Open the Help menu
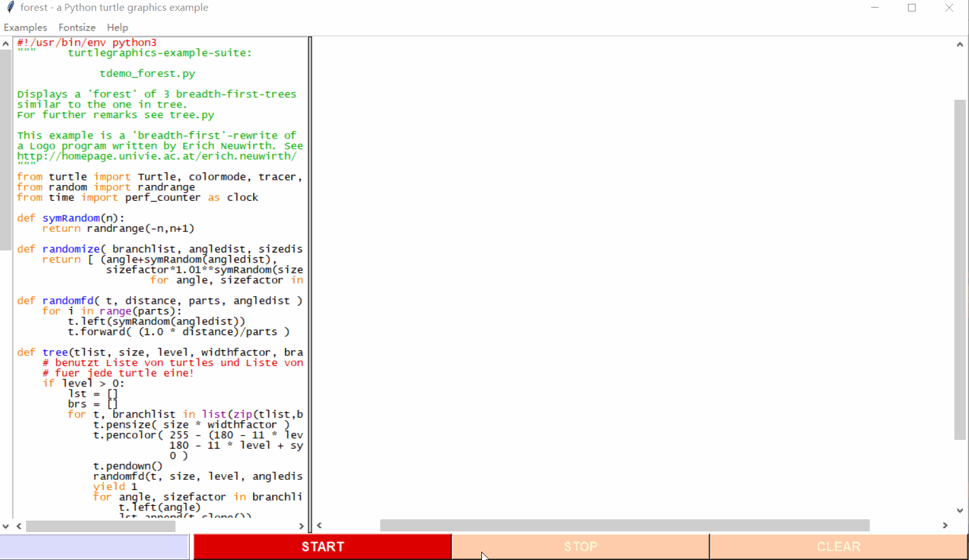 (x=118, y=27)
